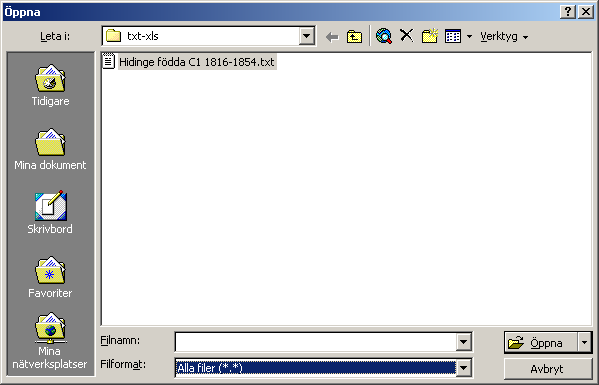
Task: Click the txt-xls folder combo box
Action: click(209, 36)
